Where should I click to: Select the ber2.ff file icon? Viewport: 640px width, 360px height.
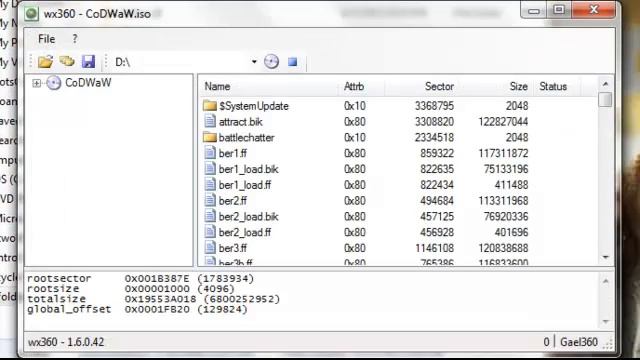[210, 200]
